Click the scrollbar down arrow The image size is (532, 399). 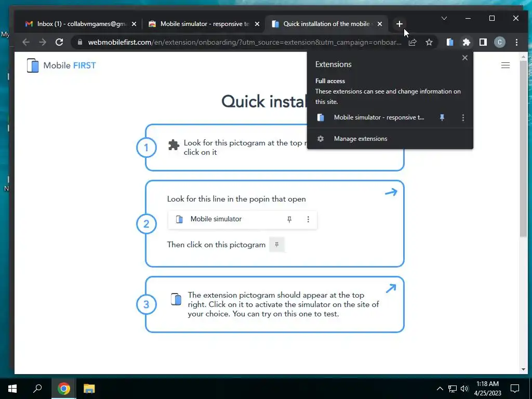(x=523, y=369)
